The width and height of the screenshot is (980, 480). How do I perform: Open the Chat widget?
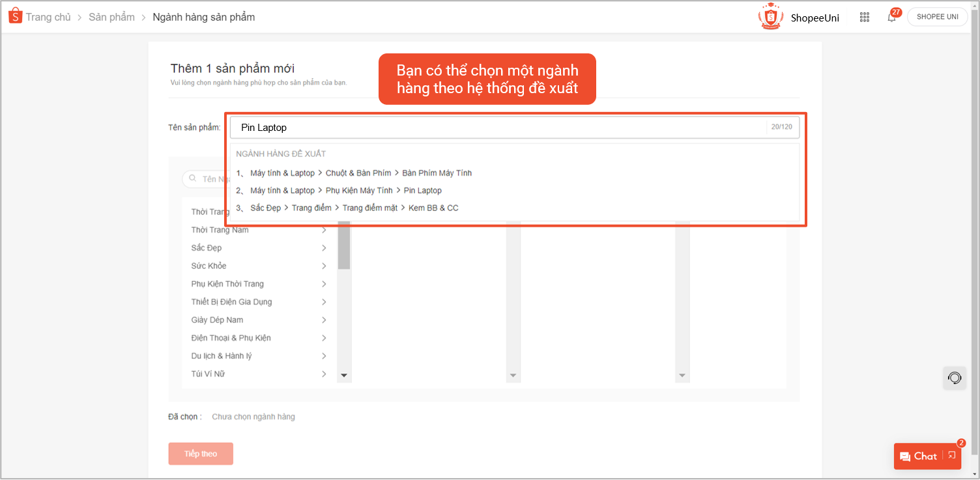pos(919,457)
